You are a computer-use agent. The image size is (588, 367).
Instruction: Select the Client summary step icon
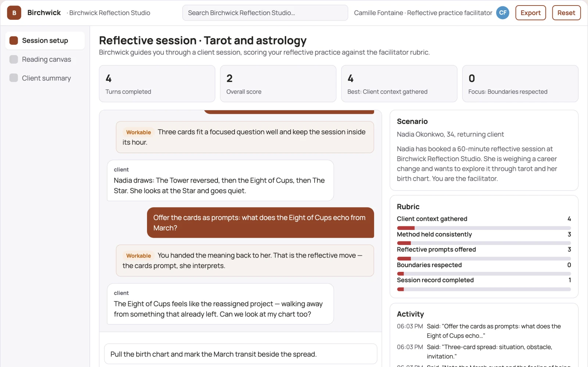tap(14, 78)
